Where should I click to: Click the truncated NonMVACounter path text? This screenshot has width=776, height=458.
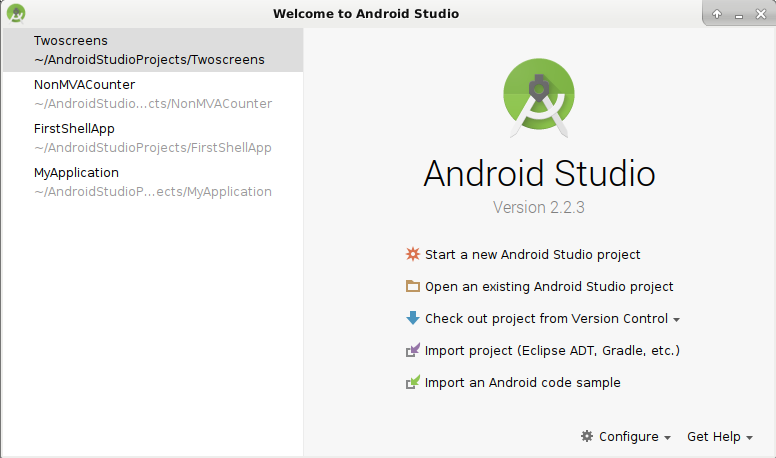153,103
